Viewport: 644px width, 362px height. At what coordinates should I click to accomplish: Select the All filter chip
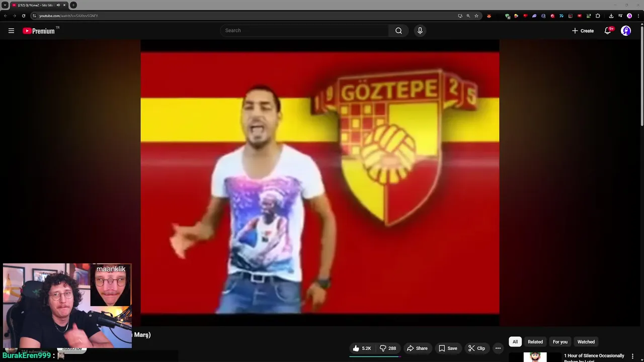point(515,342)
